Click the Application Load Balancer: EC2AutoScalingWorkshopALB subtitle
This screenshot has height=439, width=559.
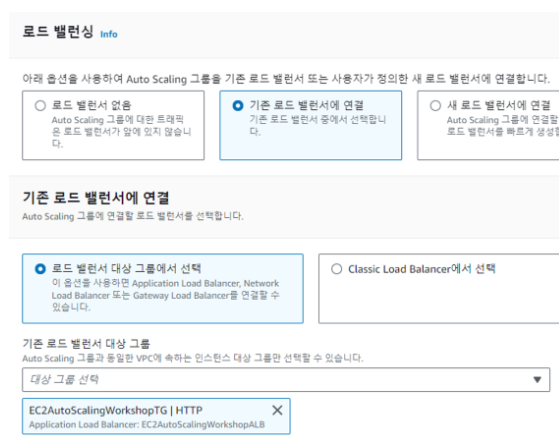pyautogui.click(x=147, y=425)
